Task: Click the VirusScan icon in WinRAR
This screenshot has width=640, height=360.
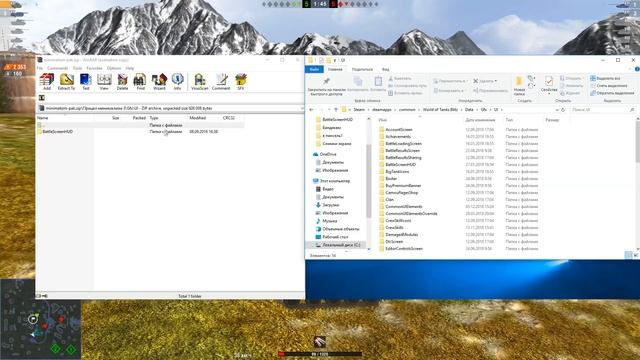Action: (x=200, y=82)
